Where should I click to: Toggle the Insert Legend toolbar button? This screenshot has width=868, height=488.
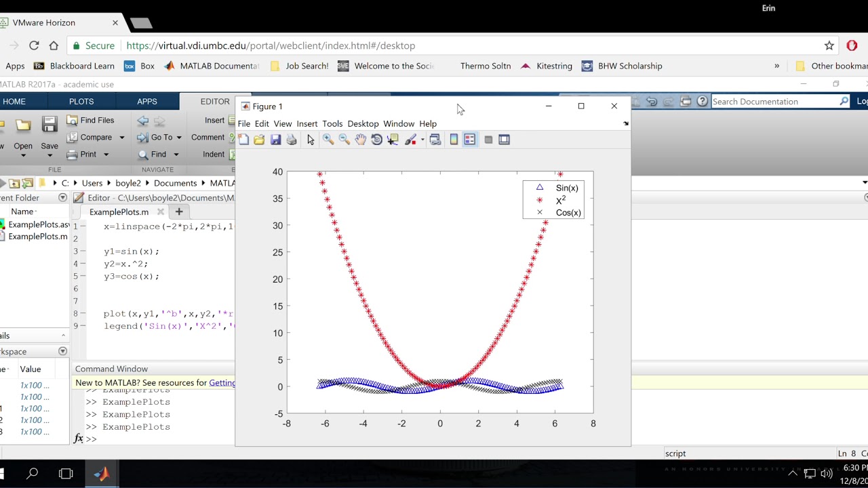(x=470, y=140)
